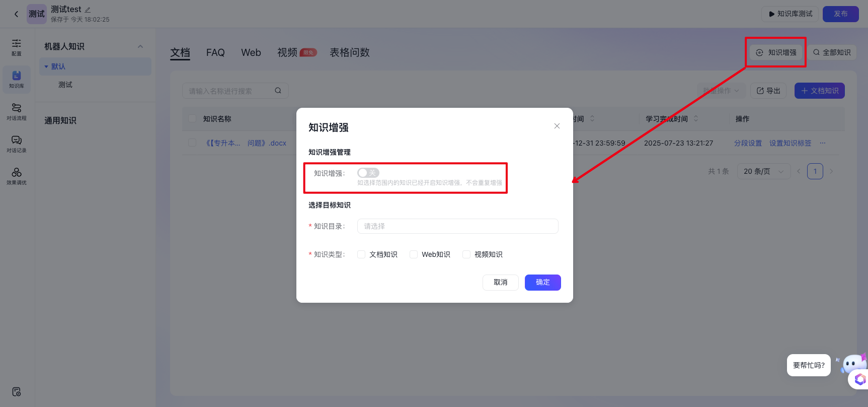Check the 文档知识 checkbox
Screen dimensions: 868x407
[361, 254]
